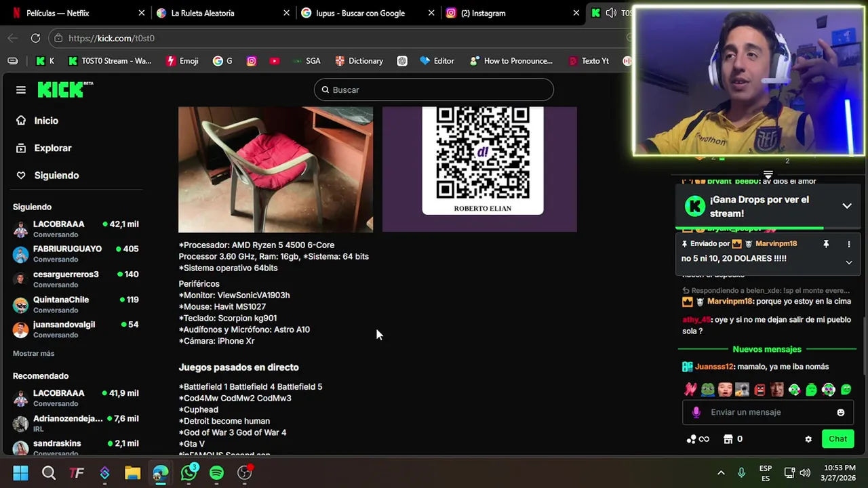Open the YouTube bookmark icon

coord(274,61)
